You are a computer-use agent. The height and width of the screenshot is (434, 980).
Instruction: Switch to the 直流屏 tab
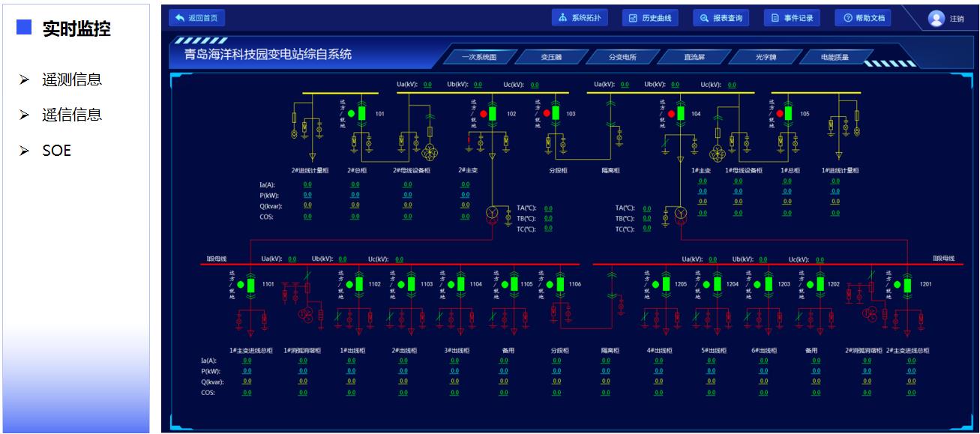694,57
